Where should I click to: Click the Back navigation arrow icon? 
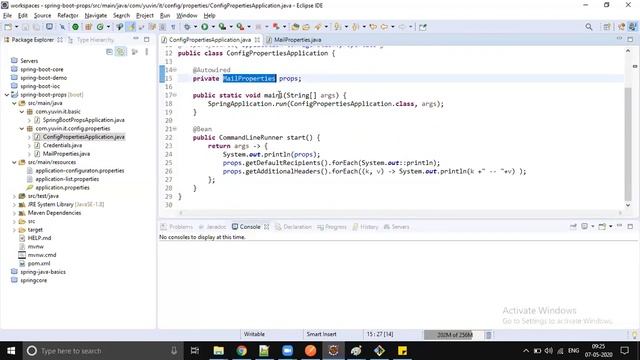[x=384, y=27]
